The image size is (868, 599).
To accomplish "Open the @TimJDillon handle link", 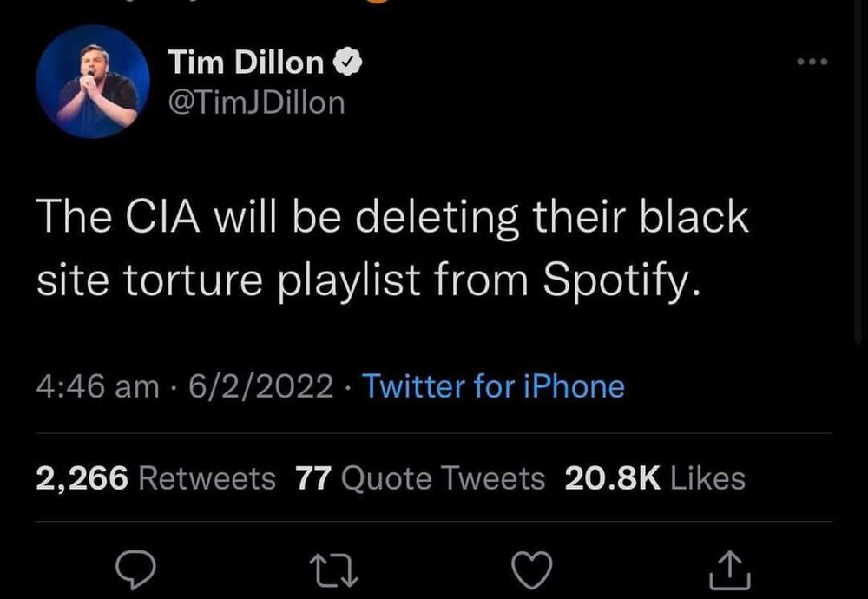I will point(256,102).
